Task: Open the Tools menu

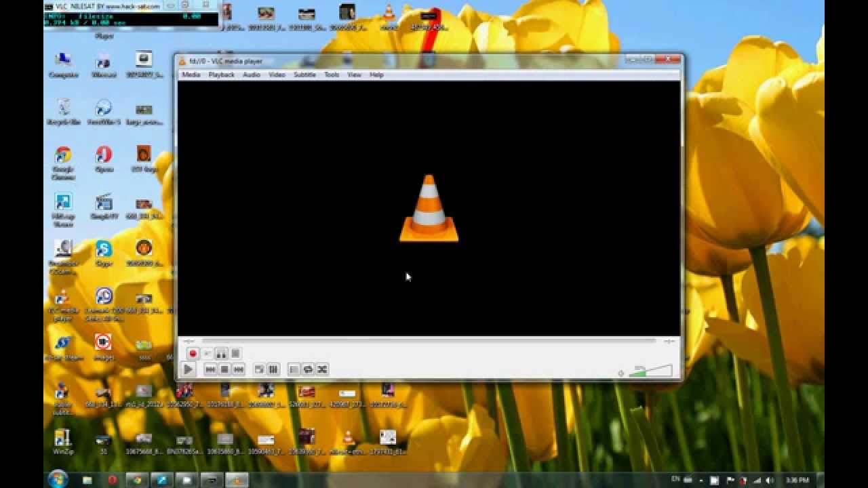Action: [x=332, y=75]
